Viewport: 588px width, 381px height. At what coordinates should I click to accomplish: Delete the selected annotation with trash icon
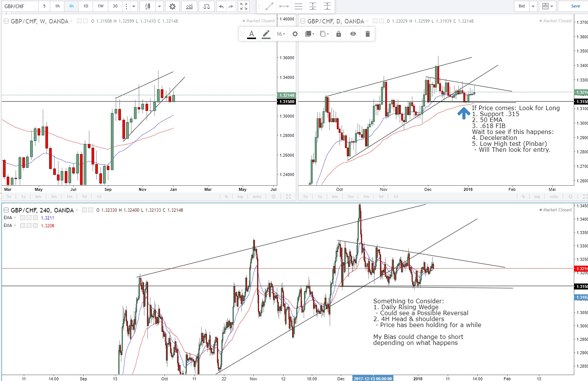(x=368, y=34)
